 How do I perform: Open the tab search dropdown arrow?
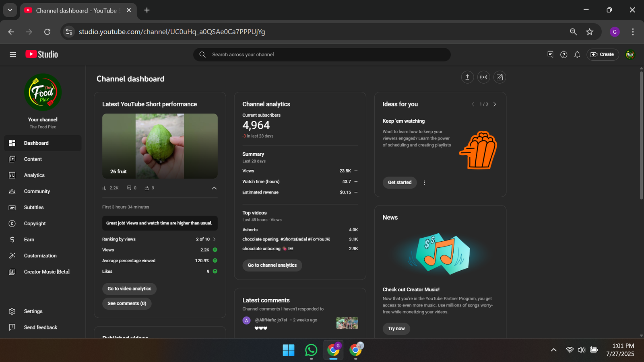coord(10,10)
